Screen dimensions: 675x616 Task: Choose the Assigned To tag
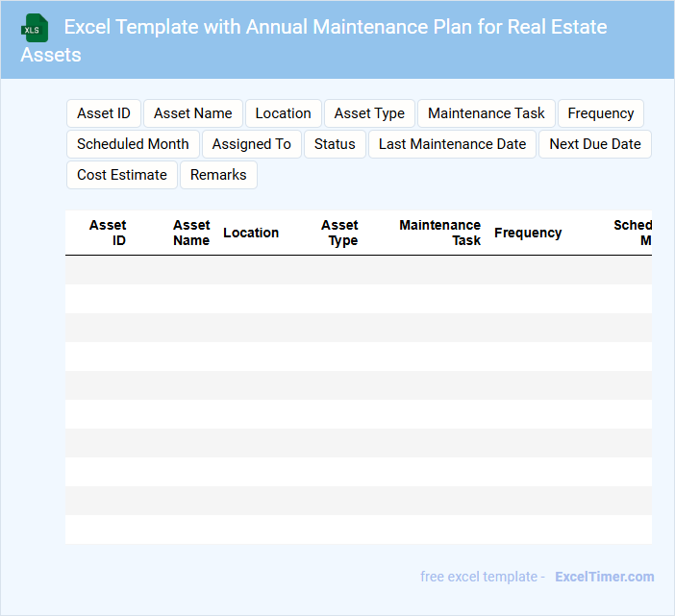tap(251, 144)
